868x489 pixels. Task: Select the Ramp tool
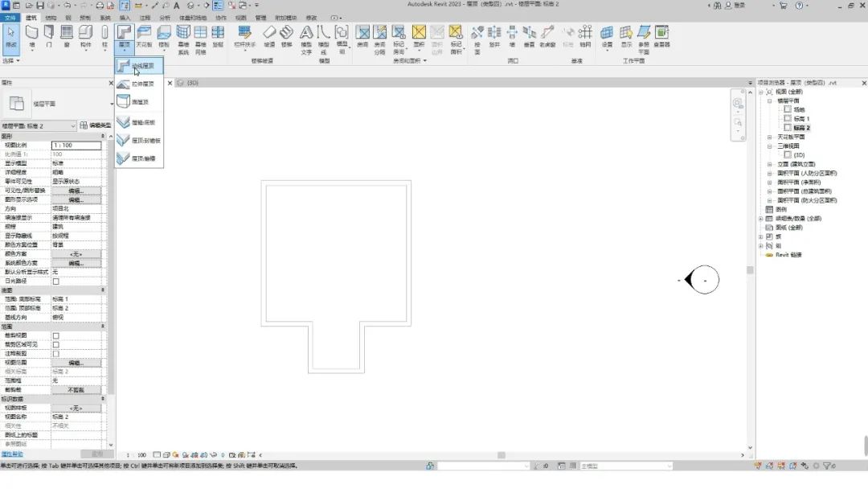pyautogui.click(x=269, y=36)
